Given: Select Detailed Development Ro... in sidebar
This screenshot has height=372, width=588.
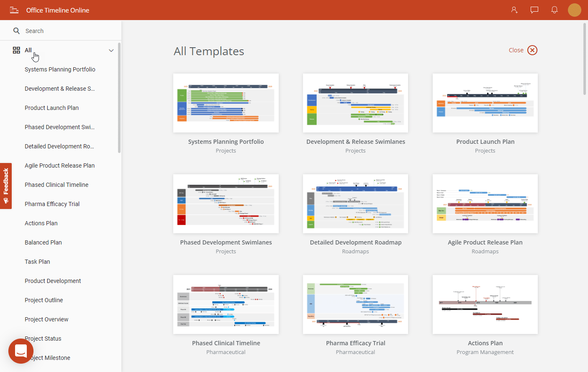Looking at the screenshot, I should 59,146.
